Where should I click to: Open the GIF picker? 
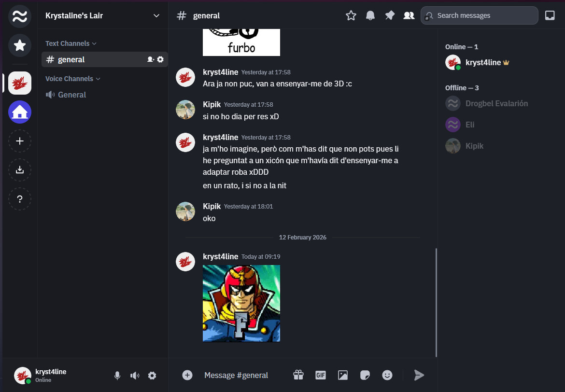[321, 375]
